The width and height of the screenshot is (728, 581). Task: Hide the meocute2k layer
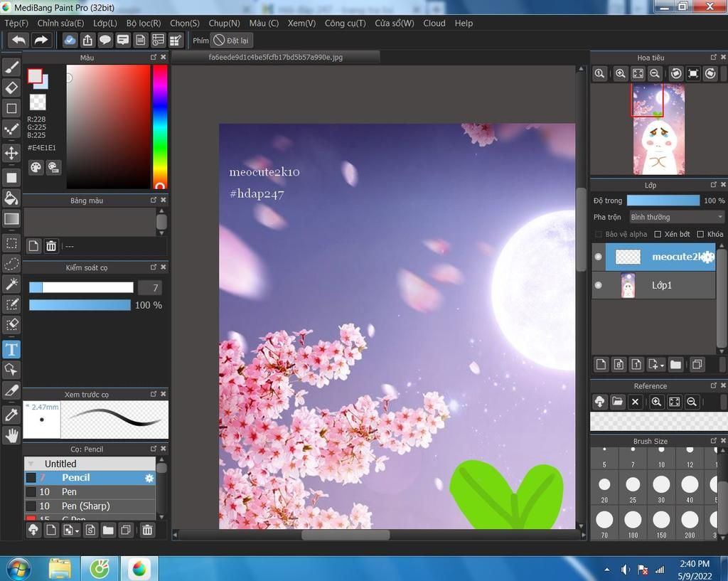click(x=598, y=256)
